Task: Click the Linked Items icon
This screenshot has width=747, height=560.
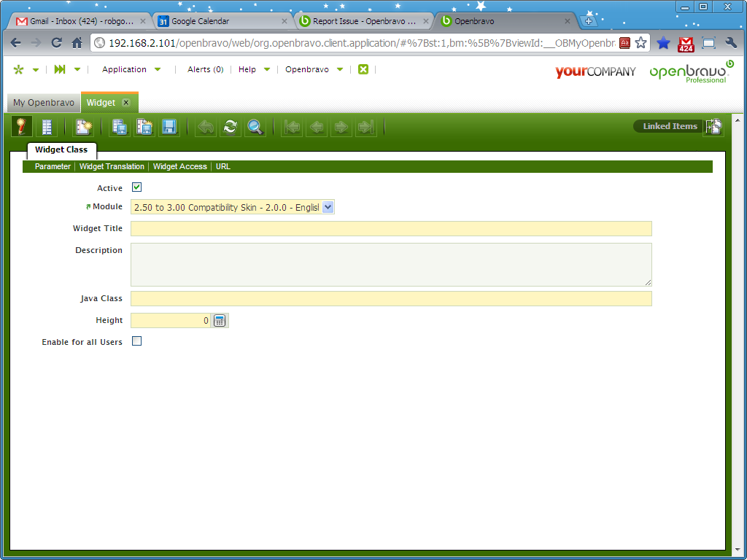Action: point(713,126)
